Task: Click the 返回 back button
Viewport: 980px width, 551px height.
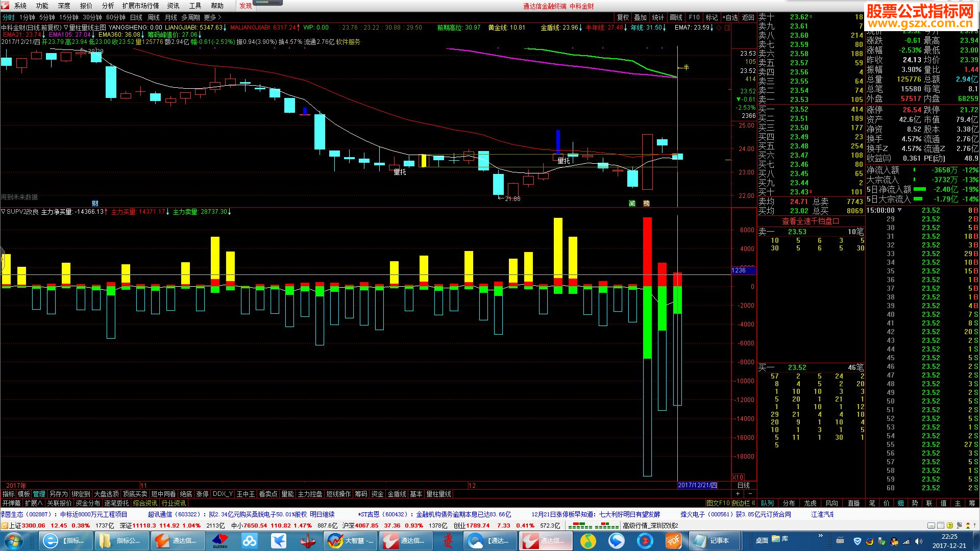Action: point(748,17)
